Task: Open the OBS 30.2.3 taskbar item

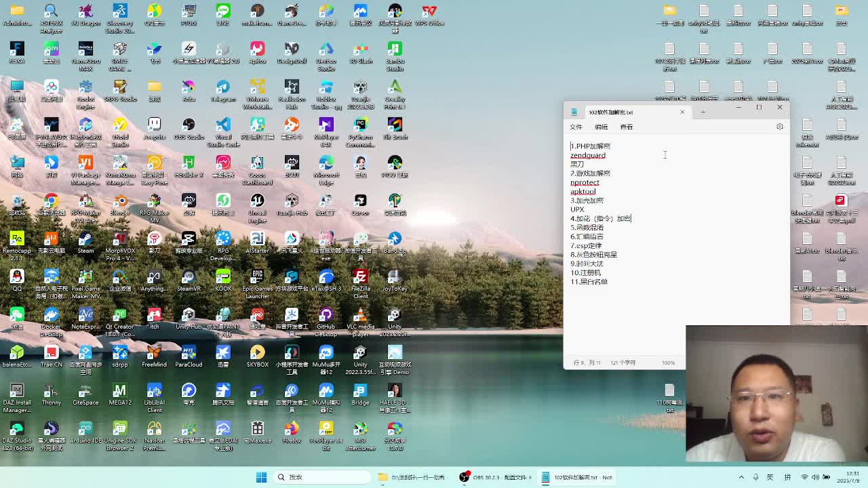Action: pos(495,477)
